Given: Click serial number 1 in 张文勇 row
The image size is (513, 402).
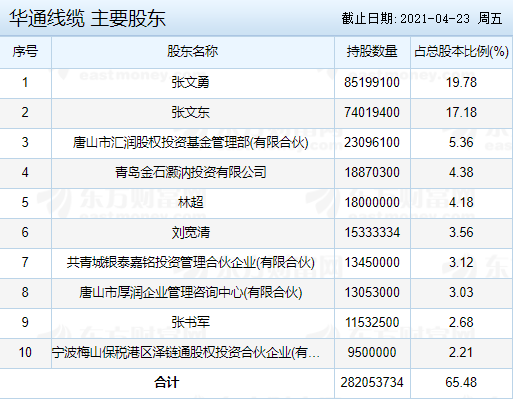Looking at the screenshot, I should coord(25,82).
